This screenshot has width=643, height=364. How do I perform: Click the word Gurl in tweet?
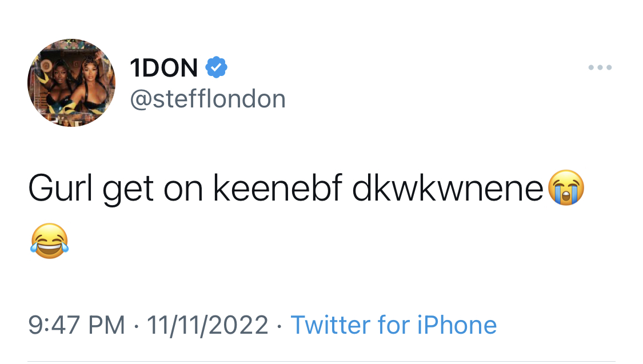coord(60,188)
